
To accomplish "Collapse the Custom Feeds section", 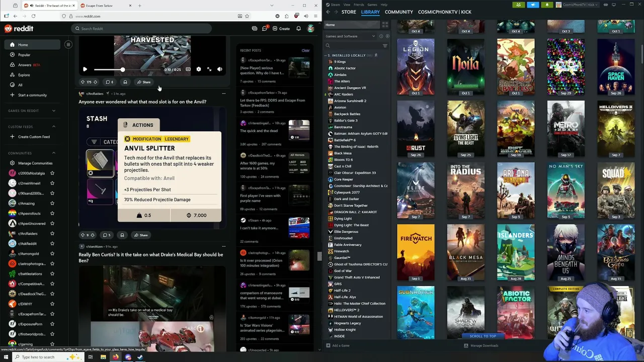I will [x=54, y=127].
